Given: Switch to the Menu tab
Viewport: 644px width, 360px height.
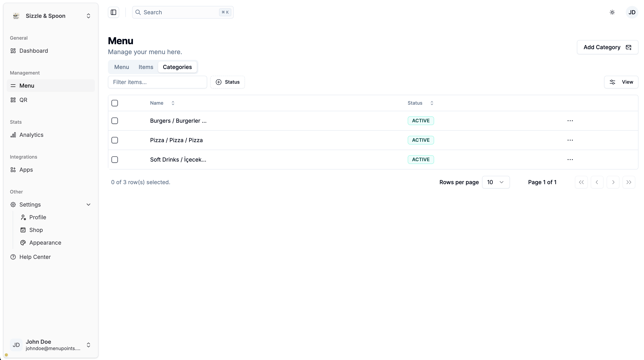Looking at the screenshot, I should click(x=121, y=67).
